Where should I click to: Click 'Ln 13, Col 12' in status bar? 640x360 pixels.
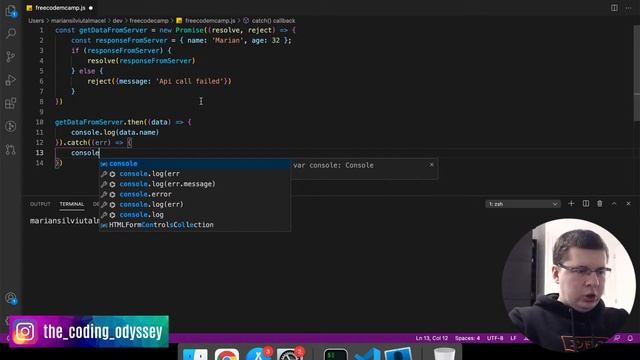(x=432, y=338)
